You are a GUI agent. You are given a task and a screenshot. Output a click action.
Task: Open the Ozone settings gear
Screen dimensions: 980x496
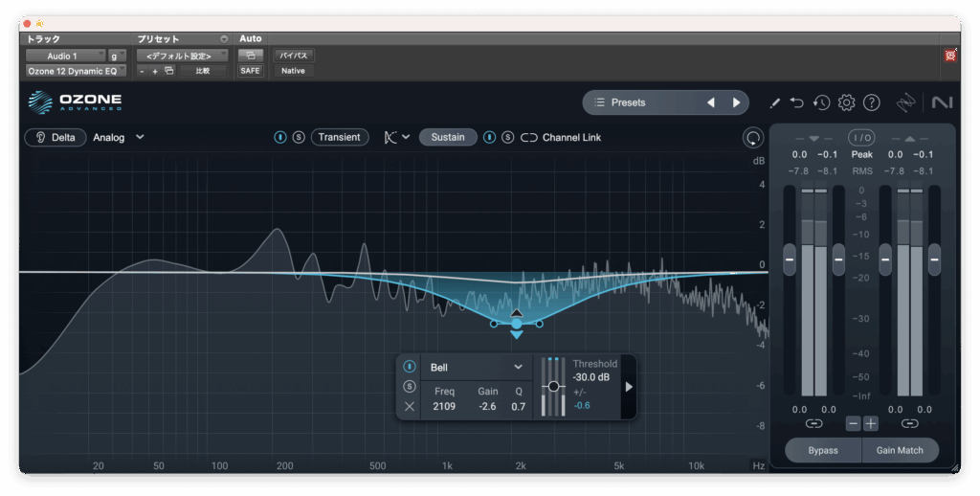(x=846, y=102)
